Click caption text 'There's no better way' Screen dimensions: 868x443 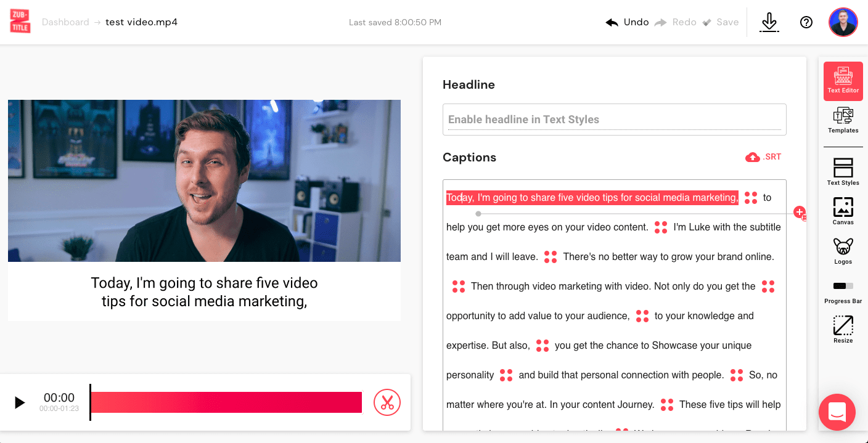pos(610,257)
